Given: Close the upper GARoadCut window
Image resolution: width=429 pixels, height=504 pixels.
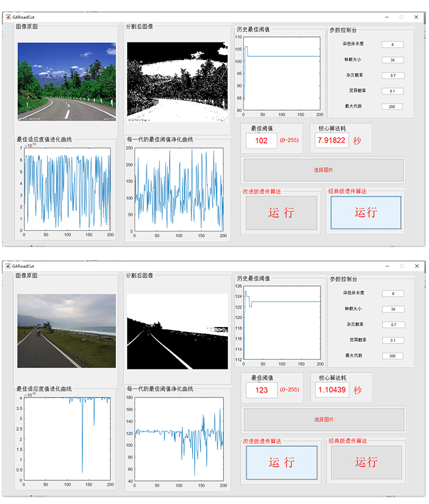Looking at the screenshot, I should click(x=416, y=17).
